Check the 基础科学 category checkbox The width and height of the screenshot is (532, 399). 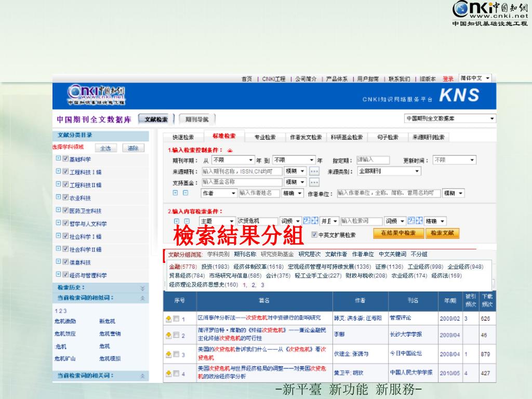click(66, 159)
